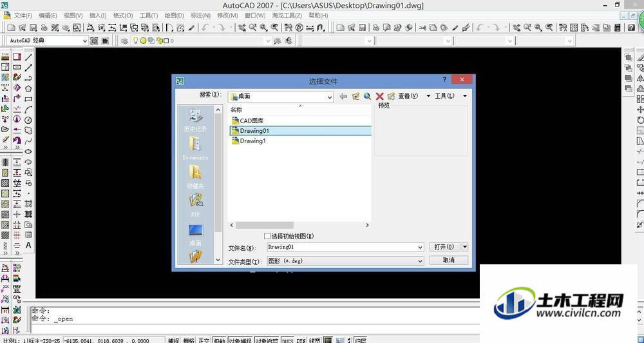
Task: Toggle 正交 ortho mode in status bar
Action: click(x=204, y=340)
